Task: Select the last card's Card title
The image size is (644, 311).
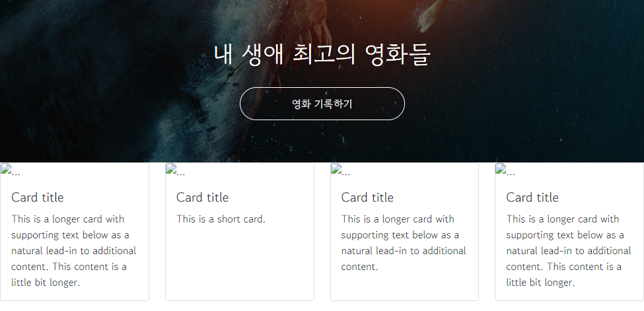Action: (532, 197)
